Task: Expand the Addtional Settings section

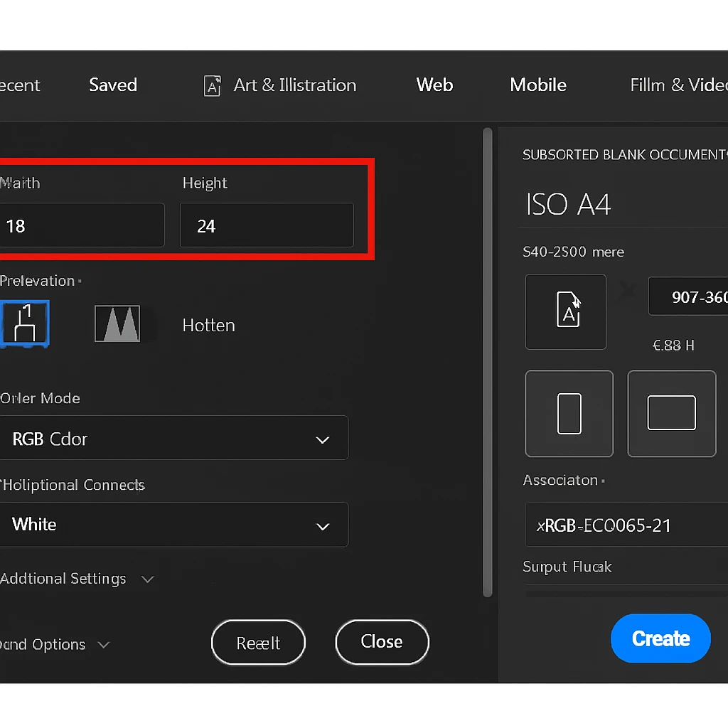Action: [147, 579]
